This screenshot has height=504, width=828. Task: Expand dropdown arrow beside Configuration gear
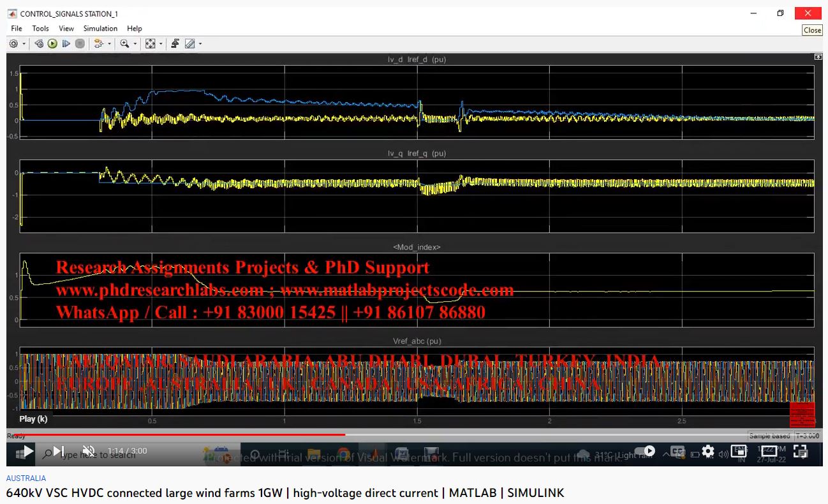(24, 44)
